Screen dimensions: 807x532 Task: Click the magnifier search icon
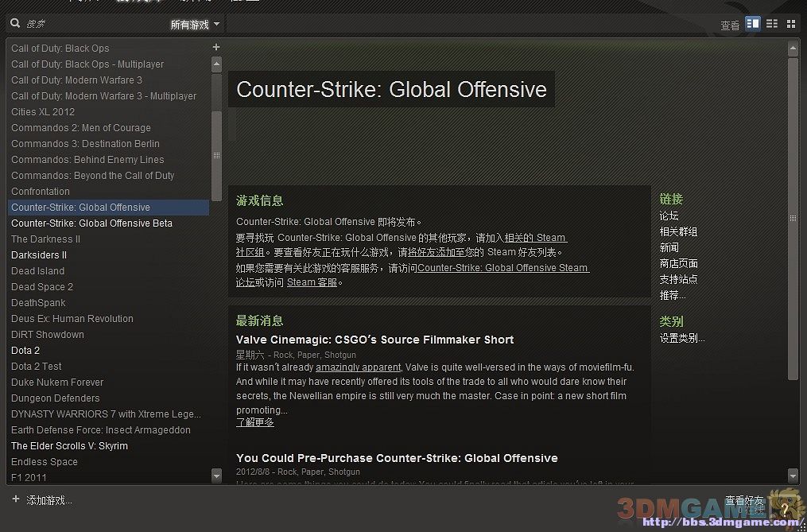click(x=16, y=24)
